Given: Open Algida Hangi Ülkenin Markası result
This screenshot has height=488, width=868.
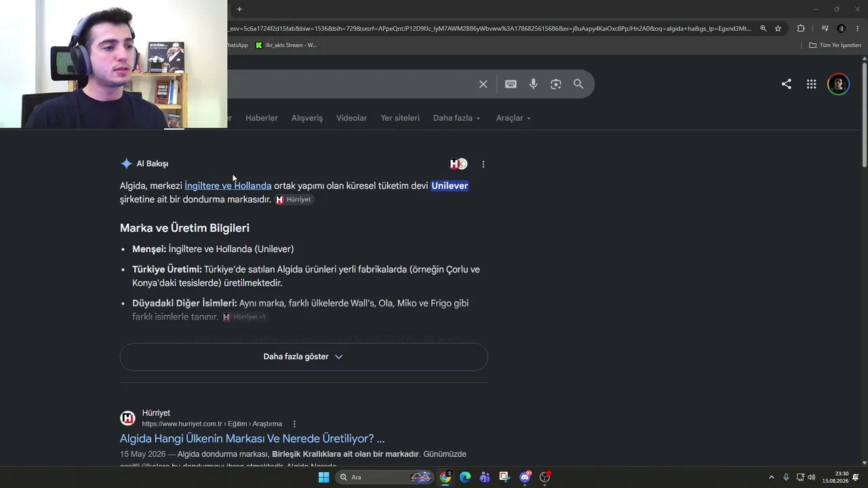Looking at the screenshot, I should (x=252, y=439).
